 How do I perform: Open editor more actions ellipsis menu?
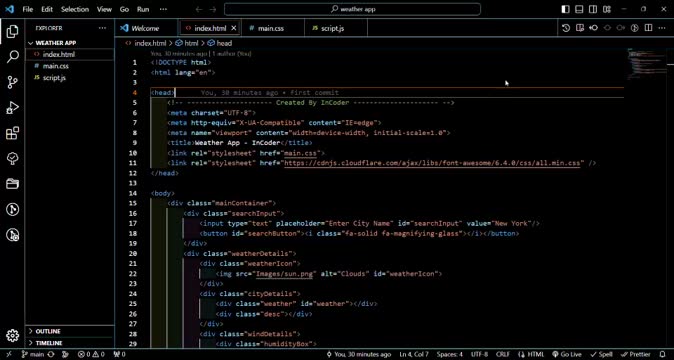pos(662,28)
